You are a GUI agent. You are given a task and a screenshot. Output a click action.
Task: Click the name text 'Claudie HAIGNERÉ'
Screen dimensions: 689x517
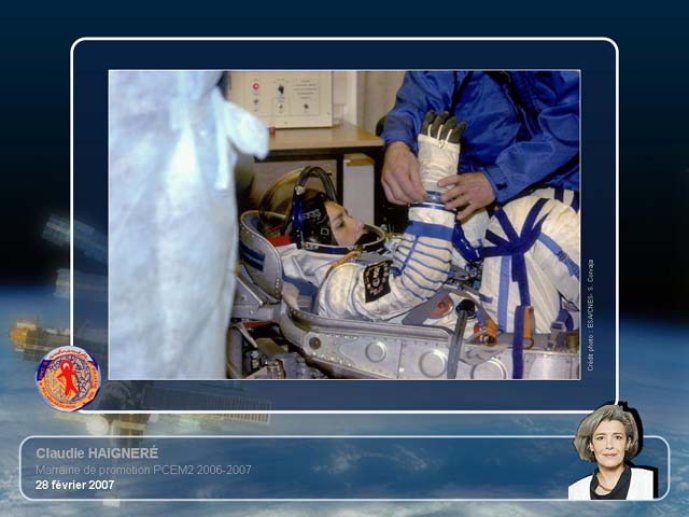tap(97, 453)
